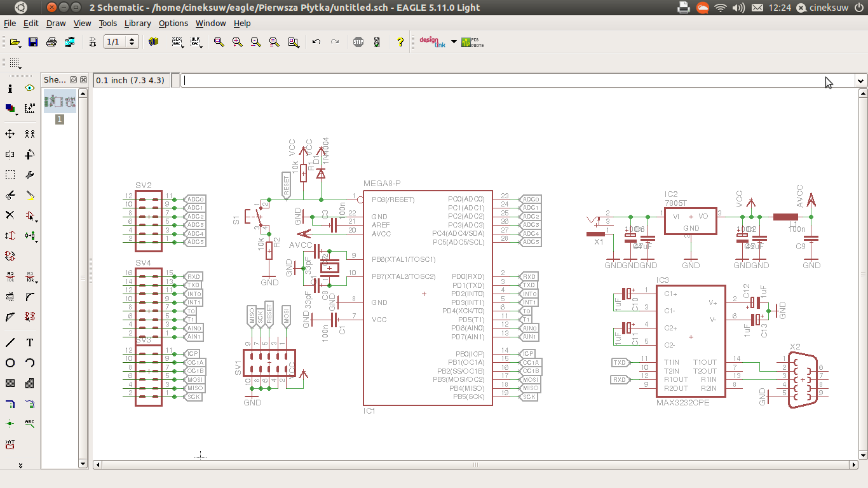Select the Name R2 tool
Image resolution: width=868 pixels, height=488 pixels.
(x=10, y=276)
